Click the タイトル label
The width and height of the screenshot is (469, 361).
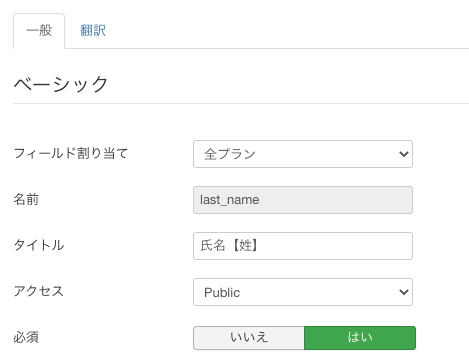coord(39,245)
